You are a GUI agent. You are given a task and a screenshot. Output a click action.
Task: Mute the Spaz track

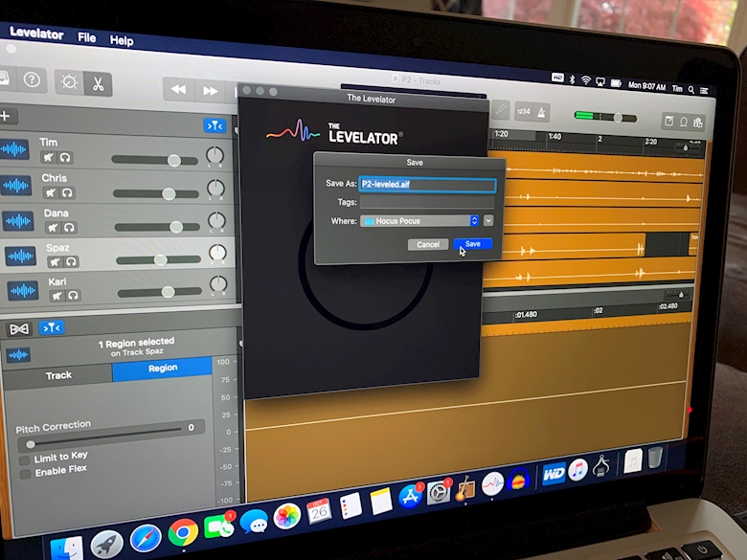point(55,262)
